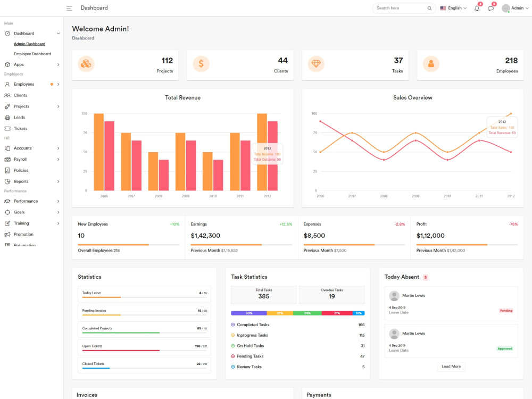Expand the Reports submenu arrow
This screenshot has width=532, height=399.
[59, 181]
